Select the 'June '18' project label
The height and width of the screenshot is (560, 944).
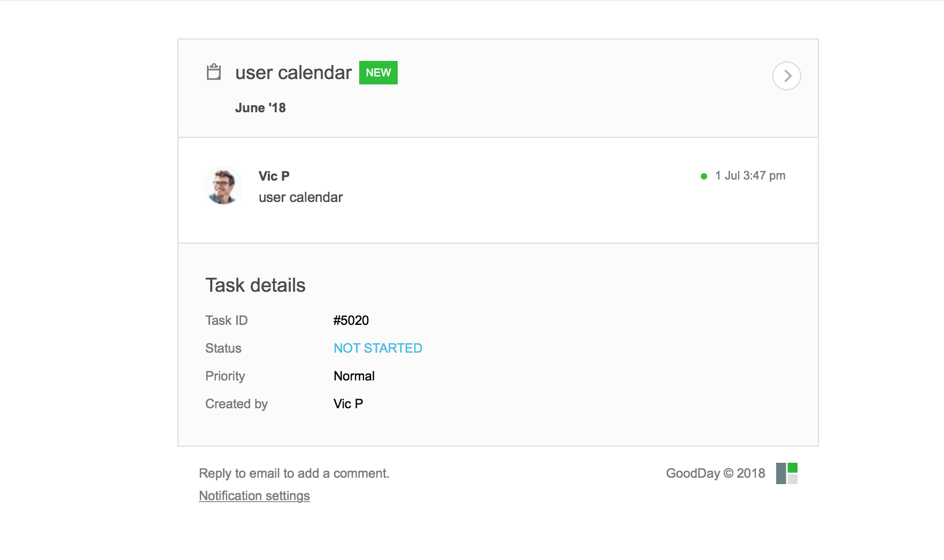coord(260,108)
